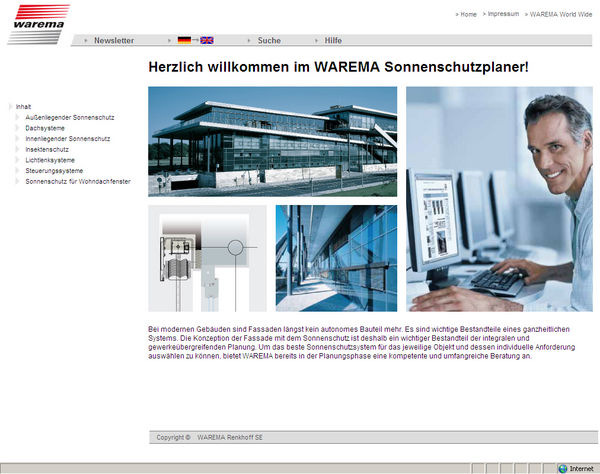The image size is (600, 474).
Task: Switch language via the German flag icon
Action: point(184,40)
